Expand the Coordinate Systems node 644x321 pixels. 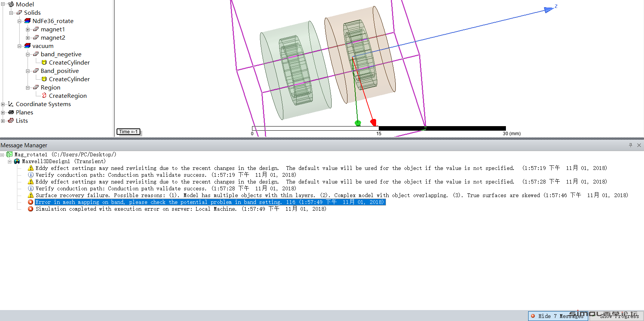click(3, 104)
